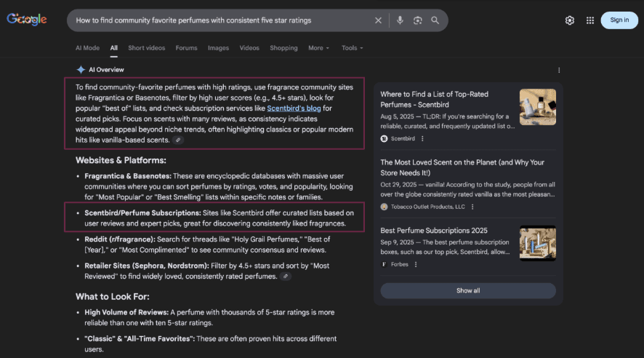Screen dimensions: 644x358
Task: Click the Scentbird favicon icon
Action: click(x=384, y=138)
